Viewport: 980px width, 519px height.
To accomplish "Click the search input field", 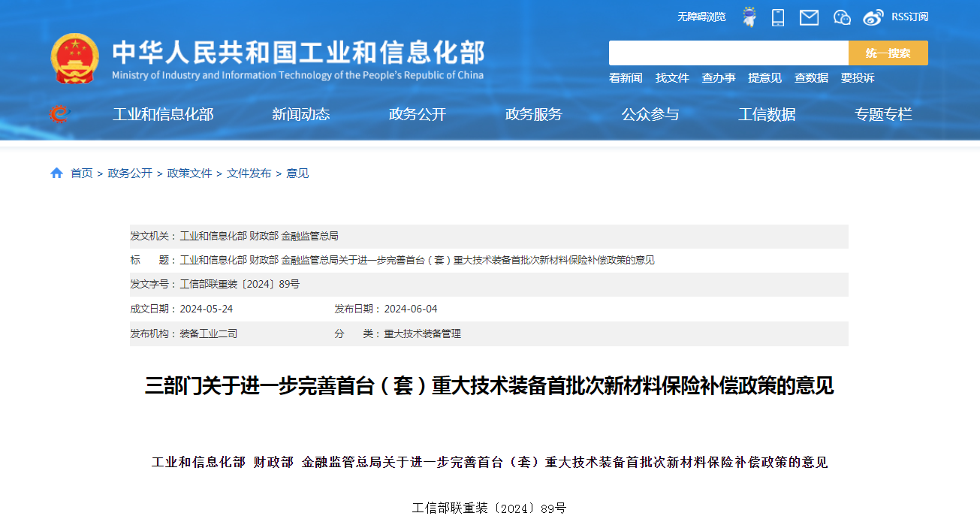I will coord(728,53).
